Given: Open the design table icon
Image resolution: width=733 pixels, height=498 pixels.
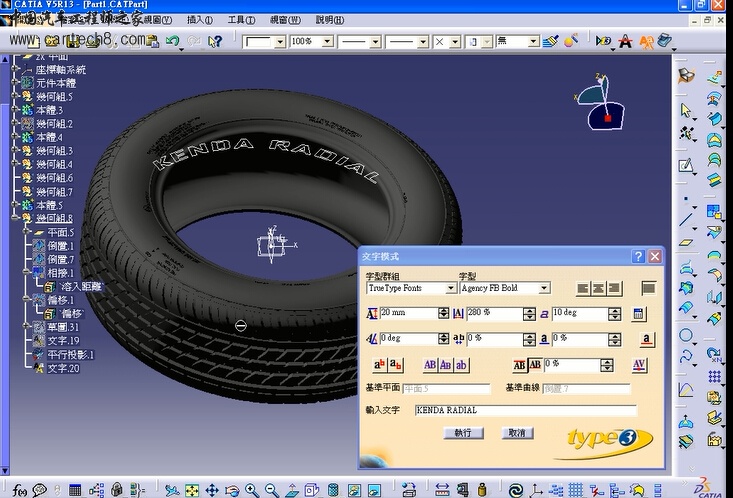Looking at the screenshot, I should pyautogui.click(x=75, y=490).
